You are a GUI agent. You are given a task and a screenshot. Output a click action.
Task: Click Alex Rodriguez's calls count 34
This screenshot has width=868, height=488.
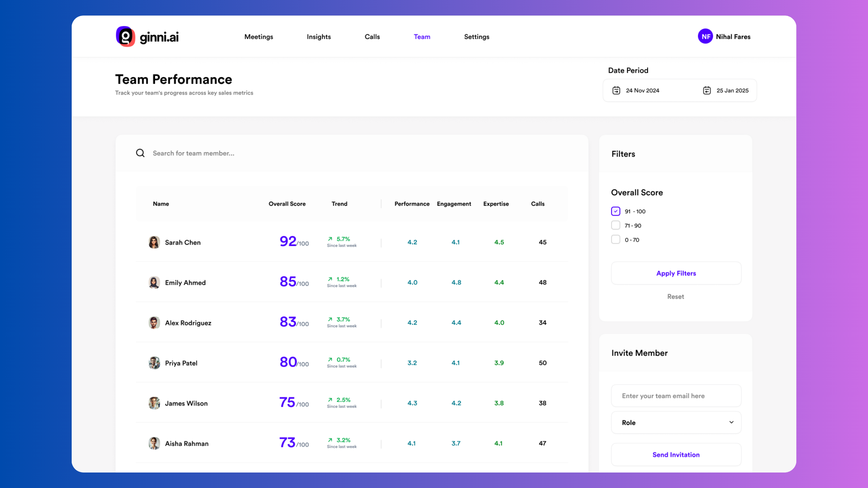click(x=542, y=323)
